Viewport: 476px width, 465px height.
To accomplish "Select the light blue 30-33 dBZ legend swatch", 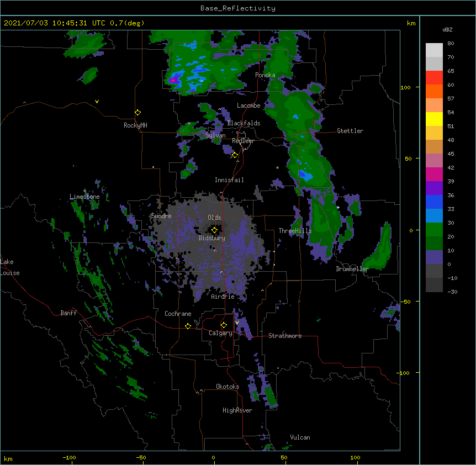I will (x=434, y=216).
